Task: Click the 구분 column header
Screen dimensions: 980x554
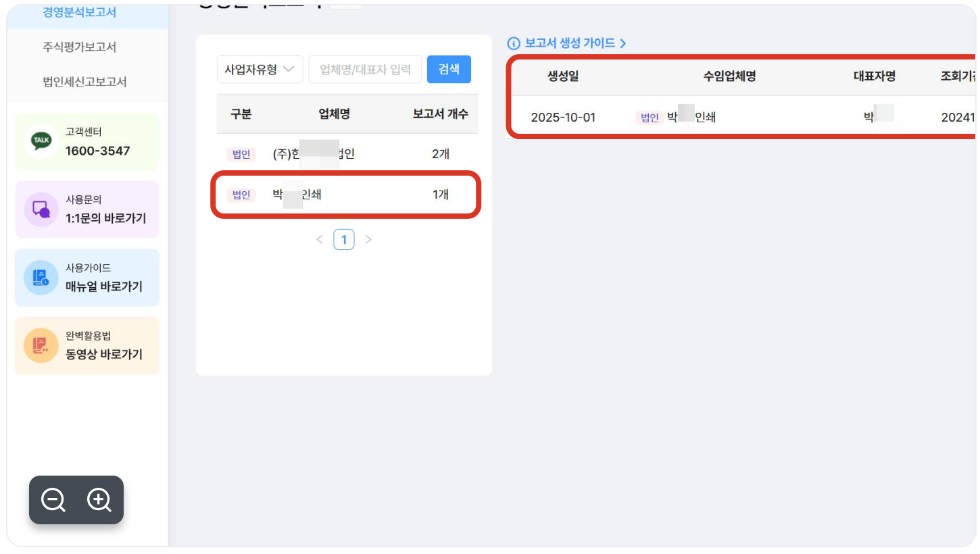Action: [x=241, y=114]
